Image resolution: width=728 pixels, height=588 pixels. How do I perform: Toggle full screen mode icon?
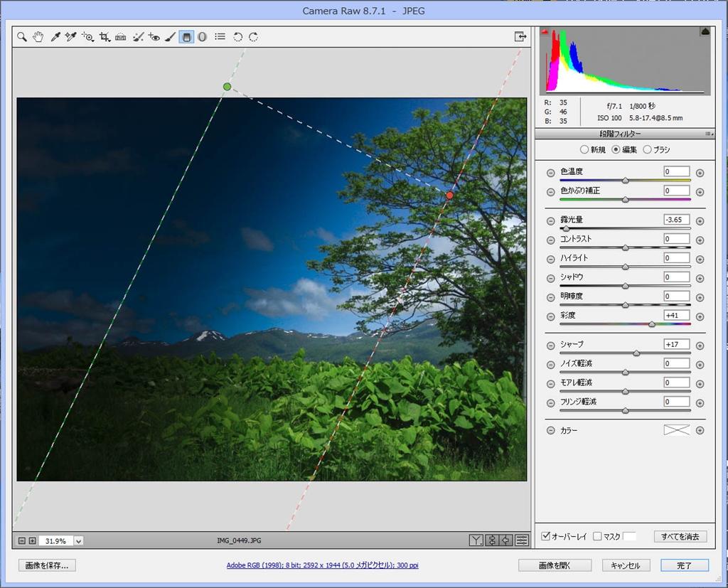click(520, 36)
